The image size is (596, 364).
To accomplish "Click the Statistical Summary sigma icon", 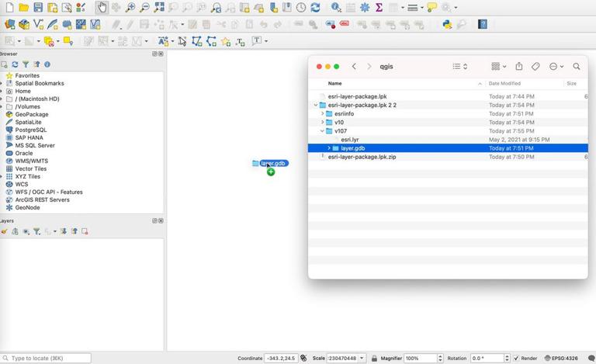I will (379, 7).
